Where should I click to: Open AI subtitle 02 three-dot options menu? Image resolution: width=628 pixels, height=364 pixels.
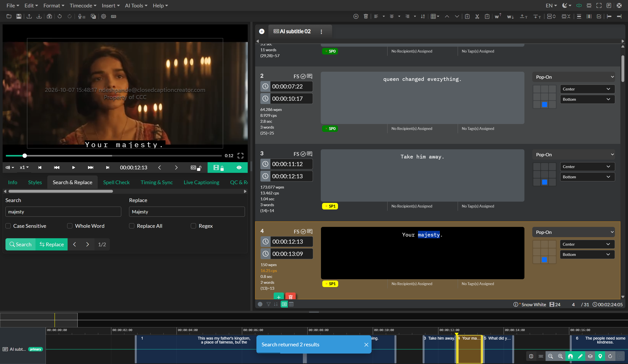[x=321, y=32]
